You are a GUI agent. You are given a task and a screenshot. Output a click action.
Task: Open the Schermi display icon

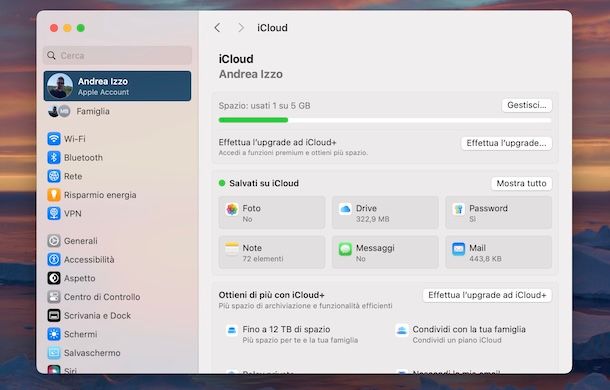tap(54, 334)
